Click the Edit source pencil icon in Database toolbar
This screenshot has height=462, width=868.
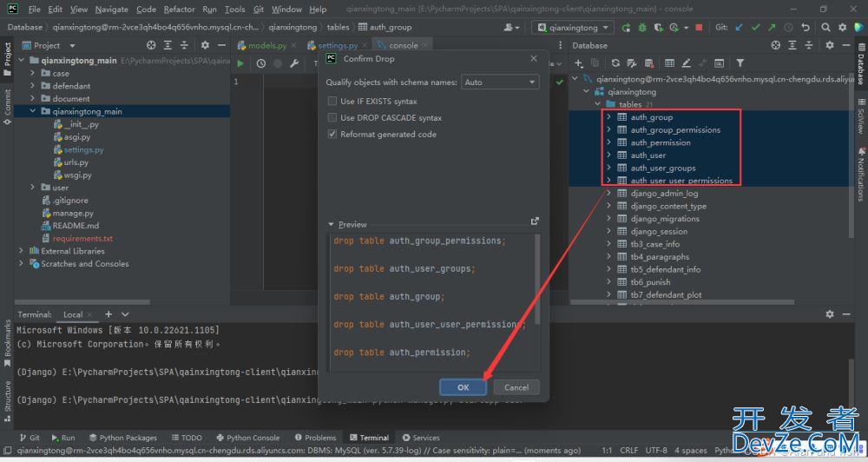pos(686,63)
